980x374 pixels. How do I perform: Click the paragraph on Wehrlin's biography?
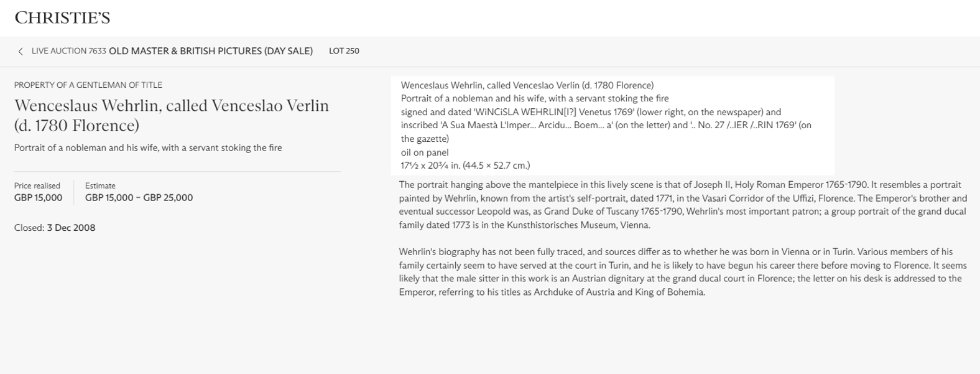point(683,272)
